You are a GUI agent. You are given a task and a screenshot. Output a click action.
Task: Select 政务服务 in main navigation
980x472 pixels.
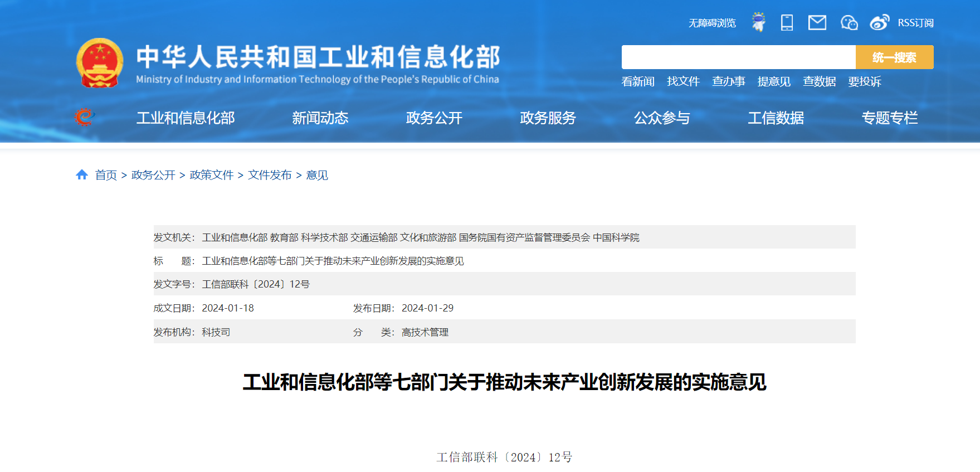(x=548, y=118)
